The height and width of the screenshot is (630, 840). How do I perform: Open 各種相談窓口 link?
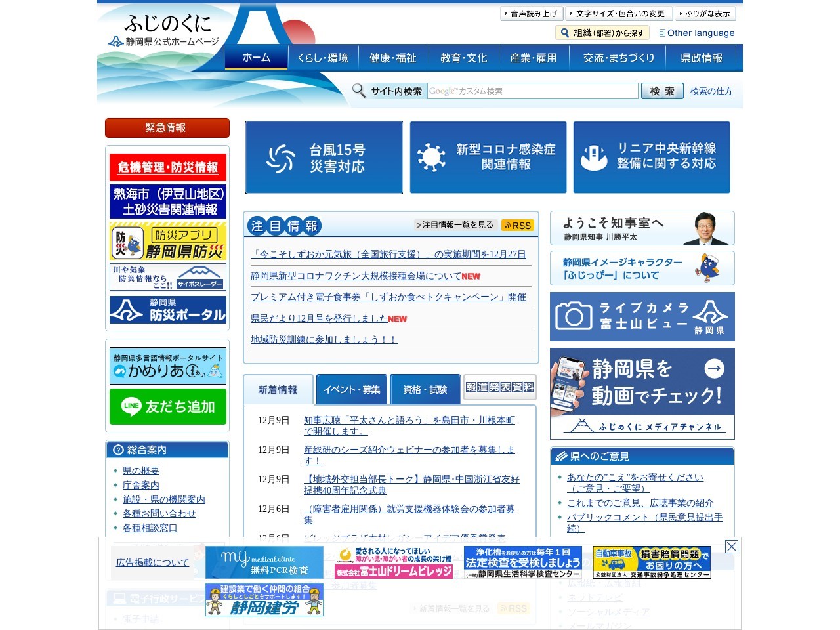(x=150, y=528)
